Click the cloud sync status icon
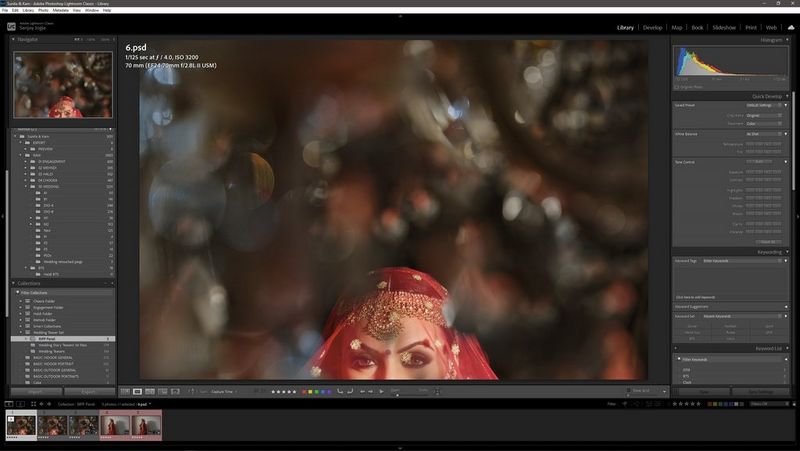Screen dimensions: 800x451 pos(790,27)
